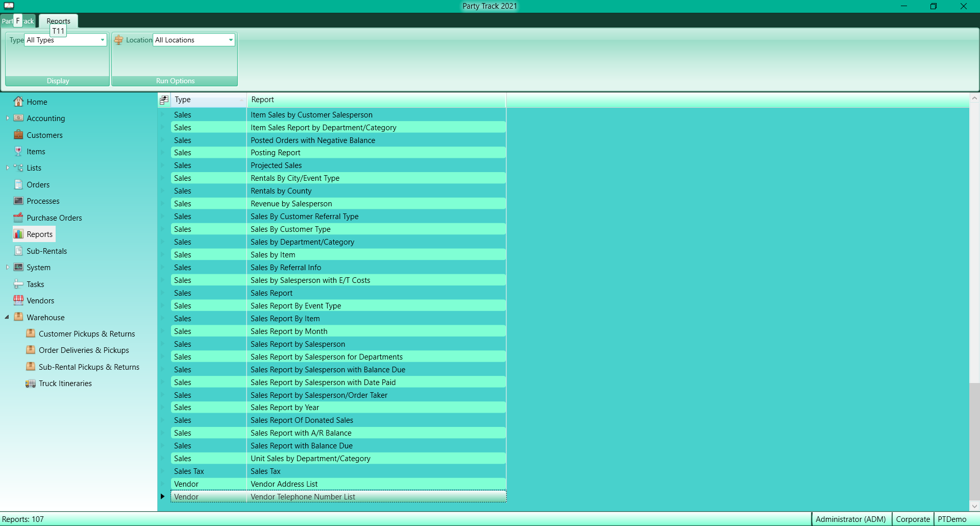Switch to the Reports ribbon tab
Image resolution: width=980 pixels, height=526 pixels.
[x=58, y=20]
